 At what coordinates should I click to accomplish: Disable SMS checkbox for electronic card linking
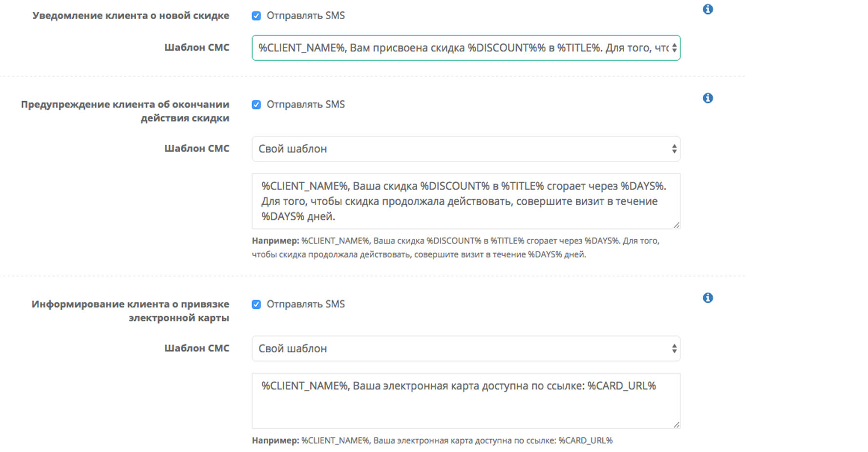coord(256,304)
